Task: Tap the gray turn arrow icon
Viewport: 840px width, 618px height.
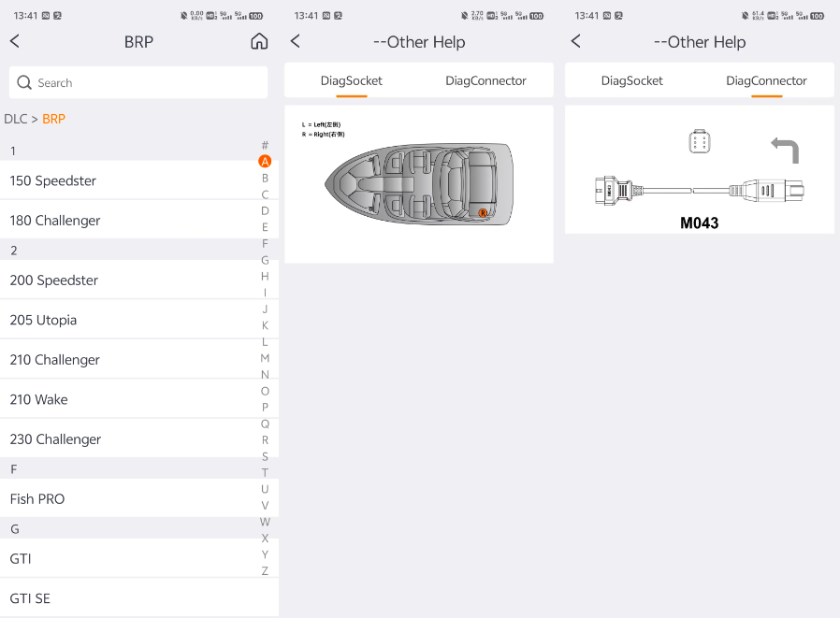Action: (x=785, y=151)
